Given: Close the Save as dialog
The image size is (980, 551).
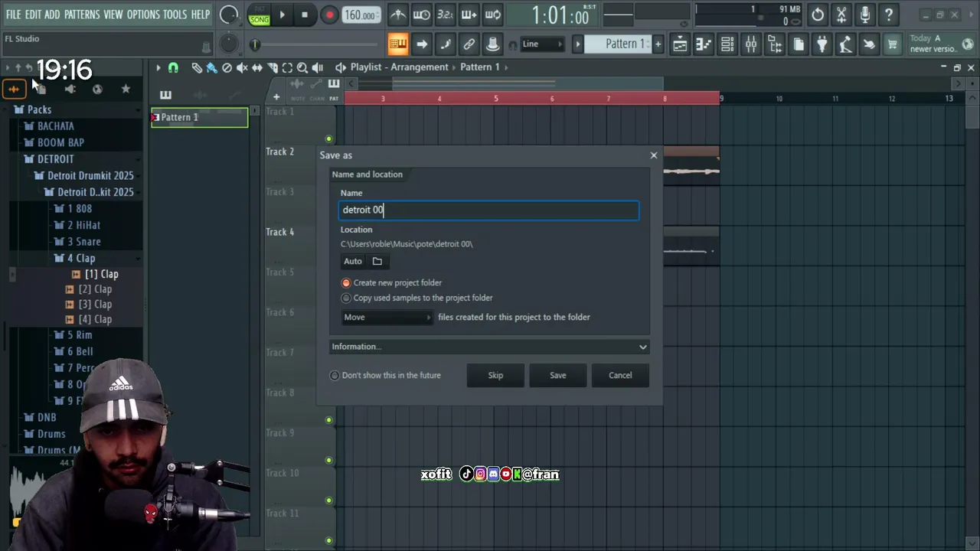Looking at the screenshot, I should pyautogui.click(x=654, y=155).
